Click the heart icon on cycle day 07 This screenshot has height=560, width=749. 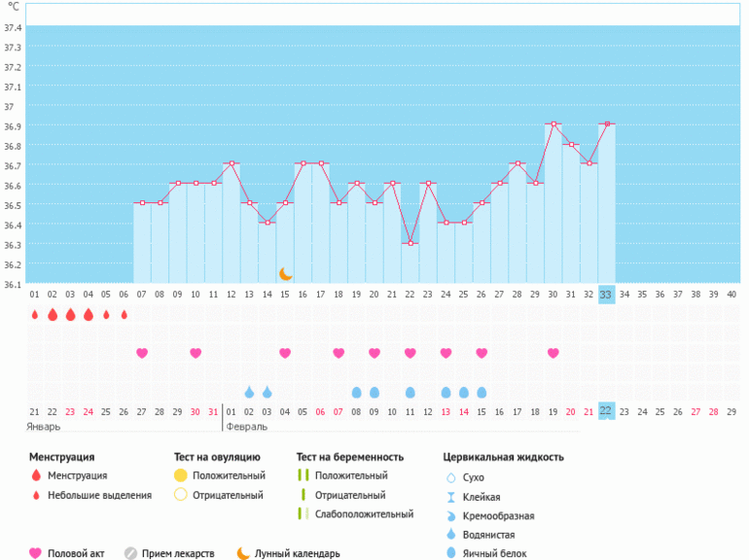142,353
